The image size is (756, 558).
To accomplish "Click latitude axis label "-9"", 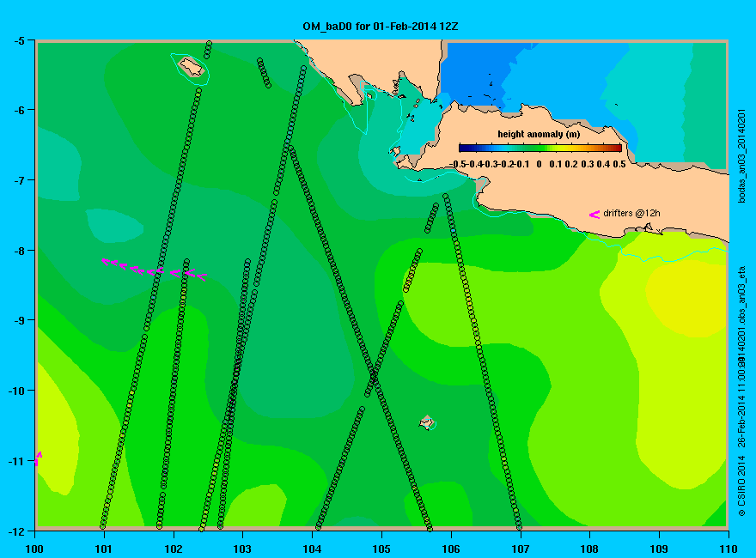I will coord(18,320).
